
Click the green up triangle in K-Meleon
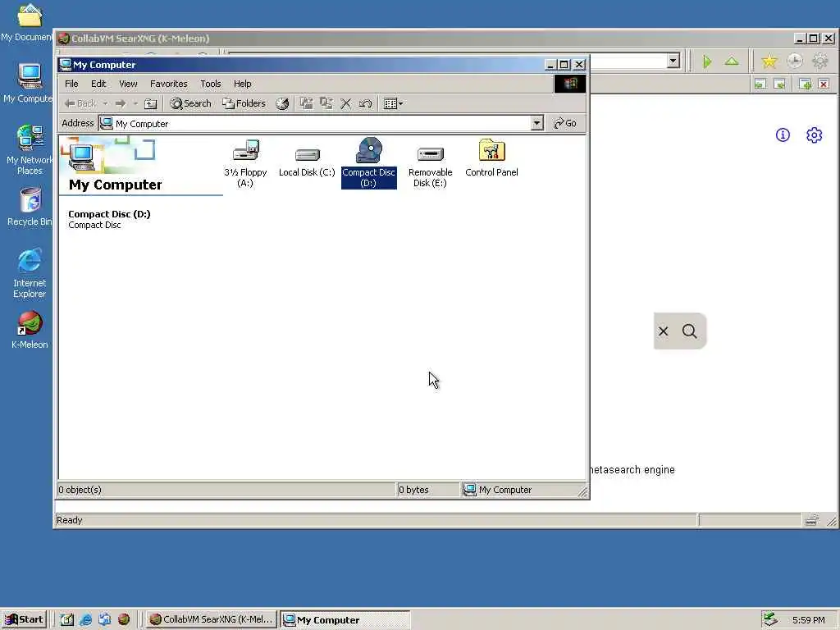732,62
